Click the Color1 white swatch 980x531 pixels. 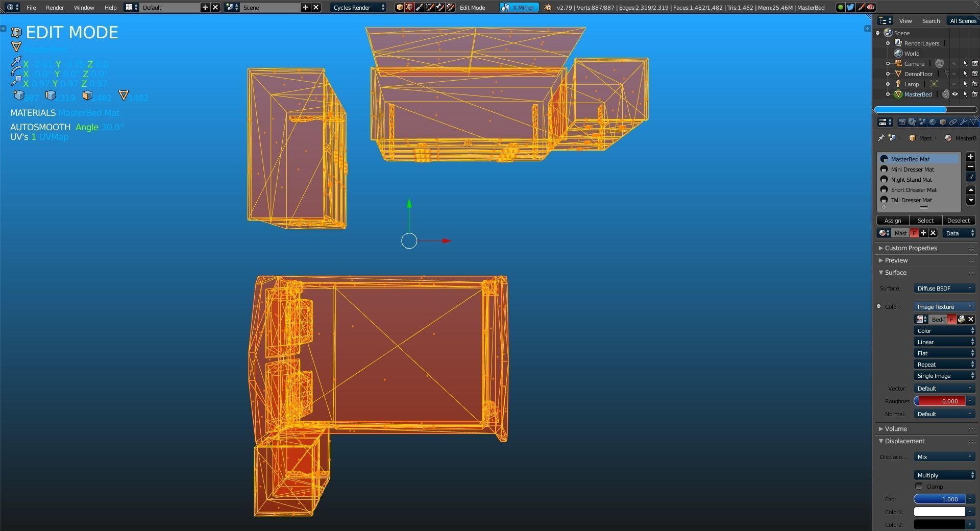(940, 512)
